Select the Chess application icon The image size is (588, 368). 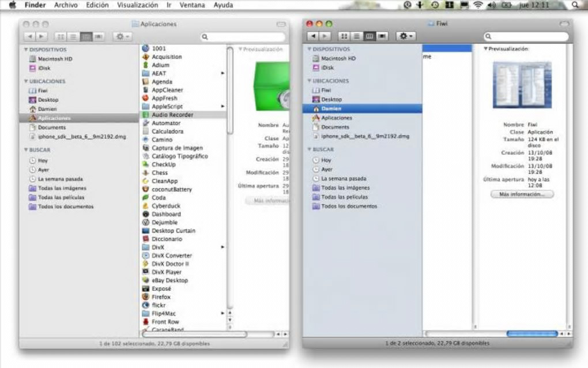146,172
